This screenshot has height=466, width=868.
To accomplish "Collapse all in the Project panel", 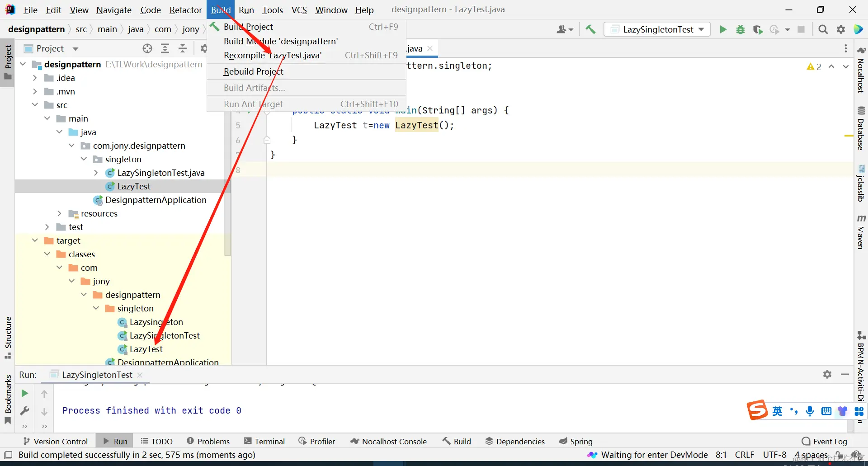I will click(183, 48).
